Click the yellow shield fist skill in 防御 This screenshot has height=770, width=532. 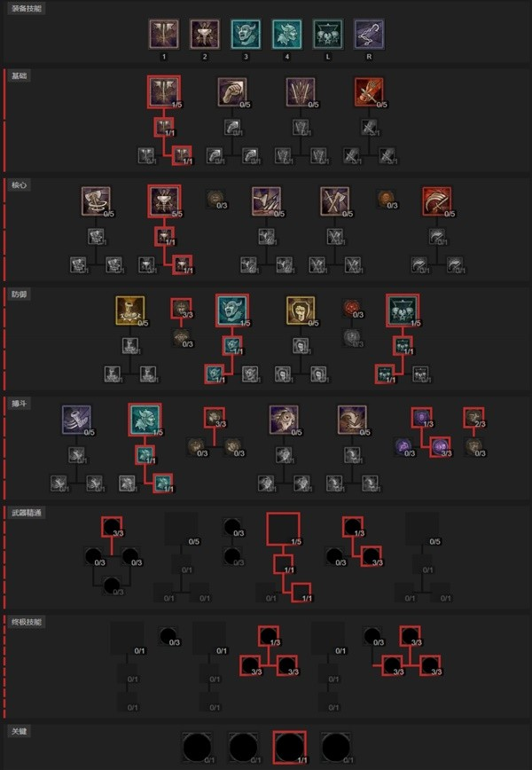click(x=301, y=310)
